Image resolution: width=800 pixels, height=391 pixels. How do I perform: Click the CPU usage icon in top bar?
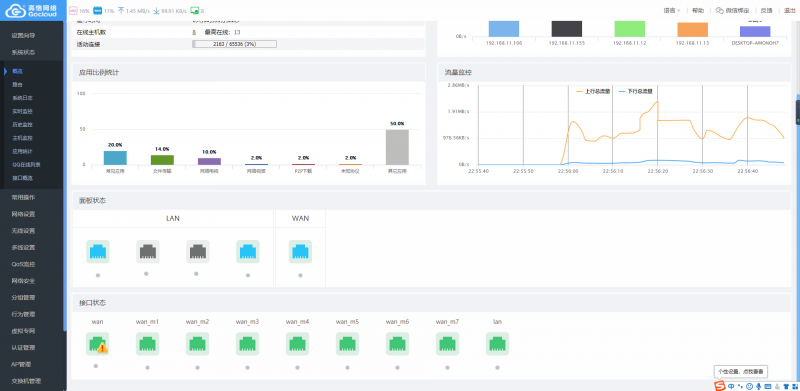(73, 10)
